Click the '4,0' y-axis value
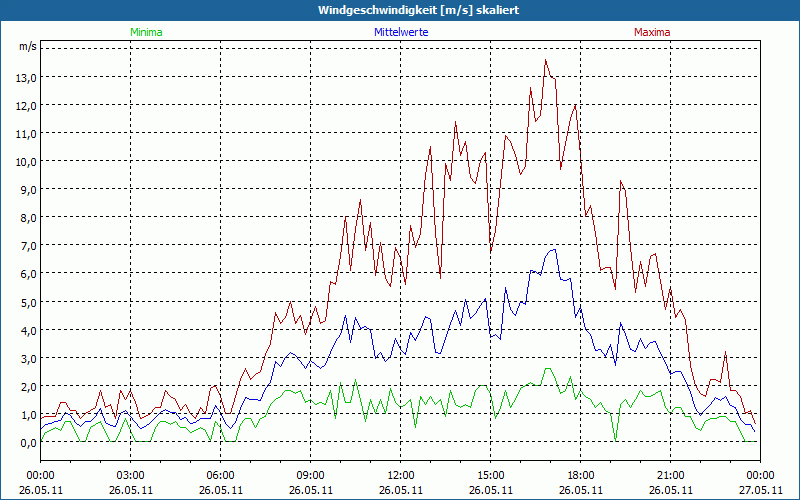 [x=30, y=331]
